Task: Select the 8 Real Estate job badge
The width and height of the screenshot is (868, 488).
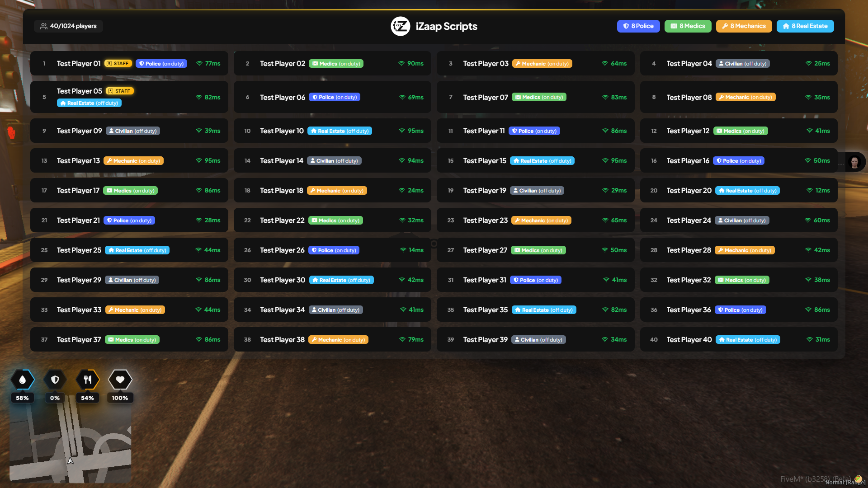Action: [x=805, y=26]
